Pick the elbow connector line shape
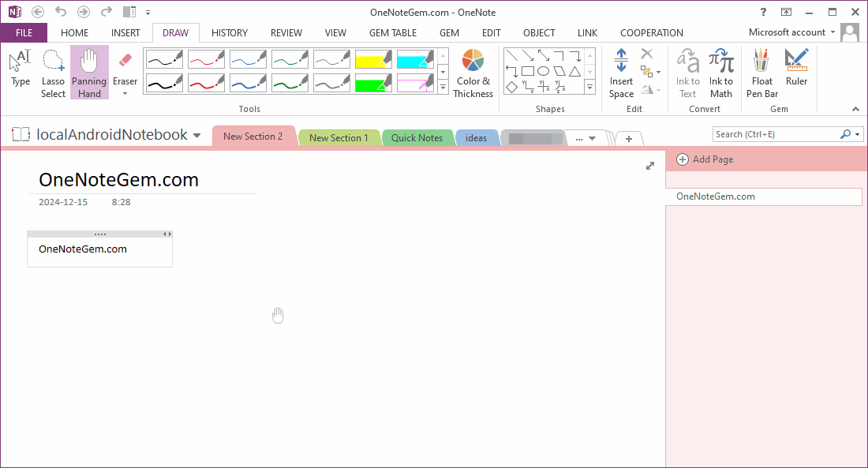Screen dimensions: 868x468 559,55
